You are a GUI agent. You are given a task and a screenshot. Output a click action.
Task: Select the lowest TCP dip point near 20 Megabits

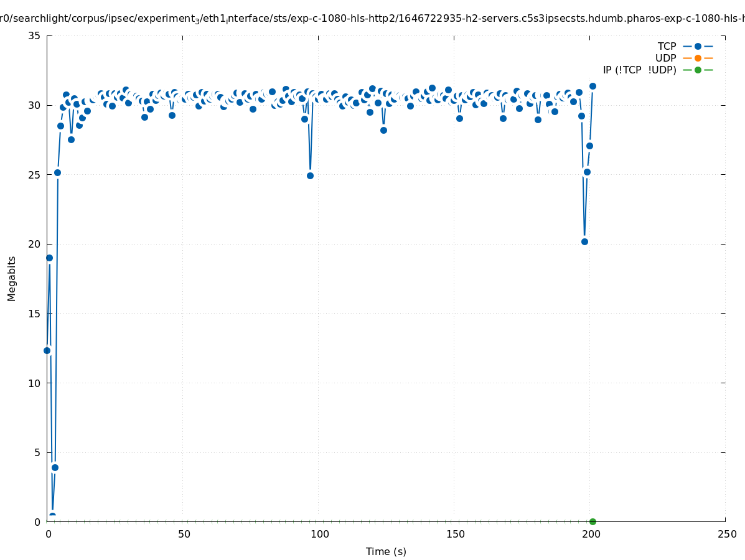pos(584,241)
